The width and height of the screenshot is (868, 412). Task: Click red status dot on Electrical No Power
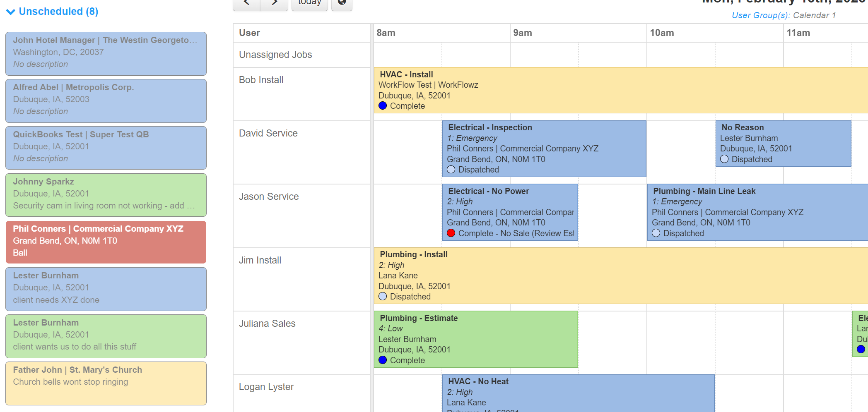click(x=451, y=233)
